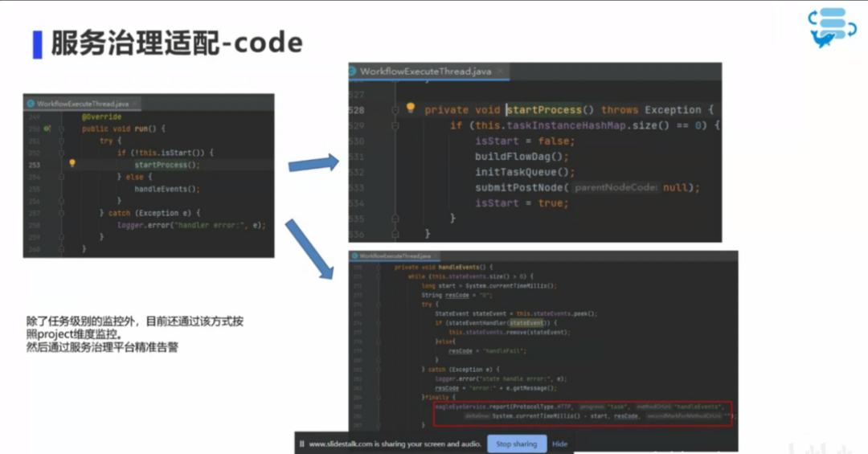The image size is (868, 454).
Task: Click the lightbulb icon on line 528
Action: [410, 108]
